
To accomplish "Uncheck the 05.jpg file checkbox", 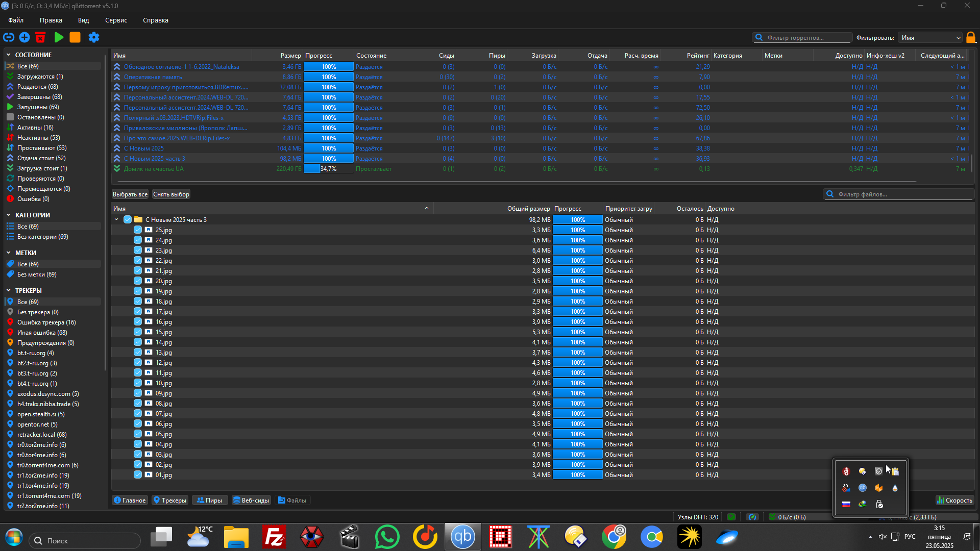I will 138,434.
